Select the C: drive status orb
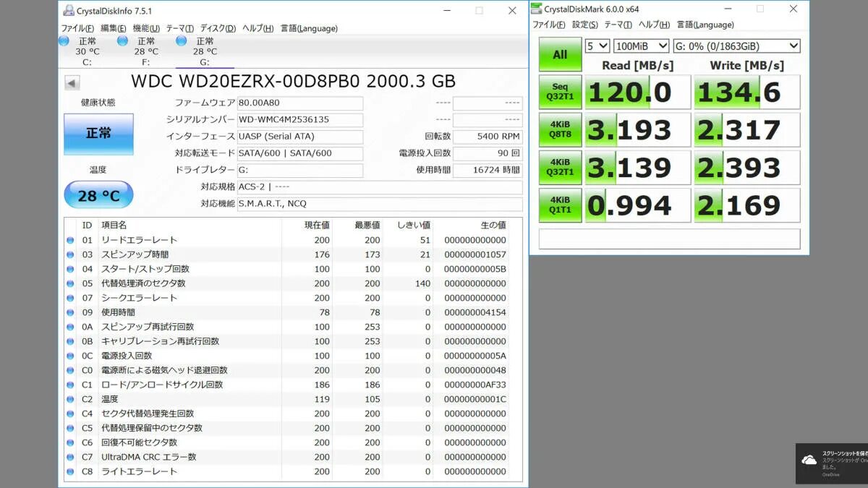Screen dimensions: 868x488 point(64,40)
